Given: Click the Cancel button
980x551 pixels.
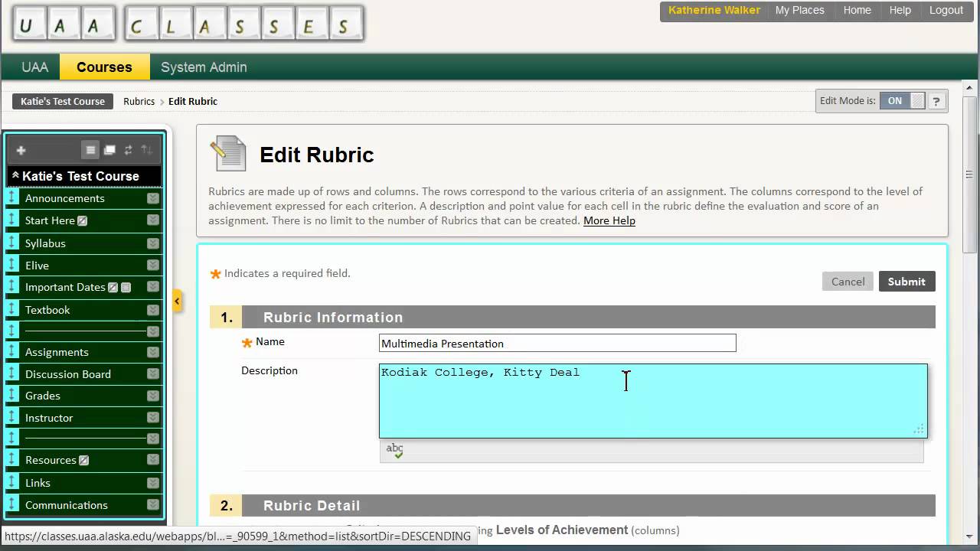Looking at the screenshot, I should pos(848,282).
